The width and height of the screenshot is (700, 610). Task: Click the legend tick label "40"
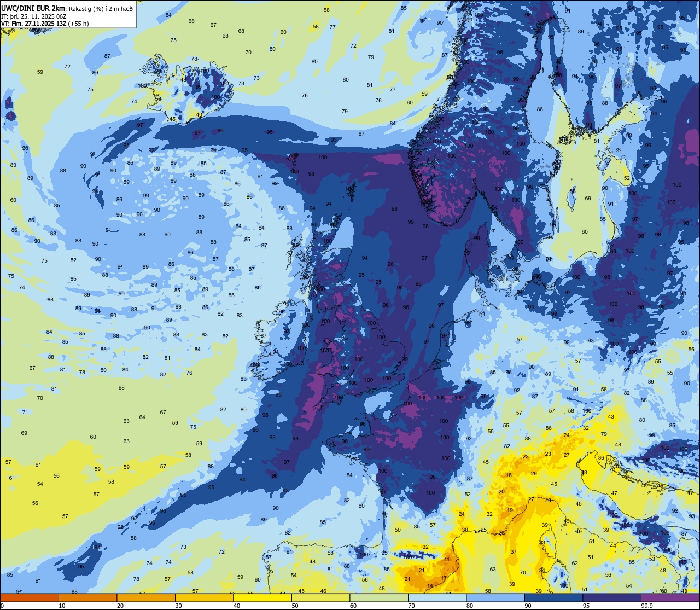coord(237,606)
